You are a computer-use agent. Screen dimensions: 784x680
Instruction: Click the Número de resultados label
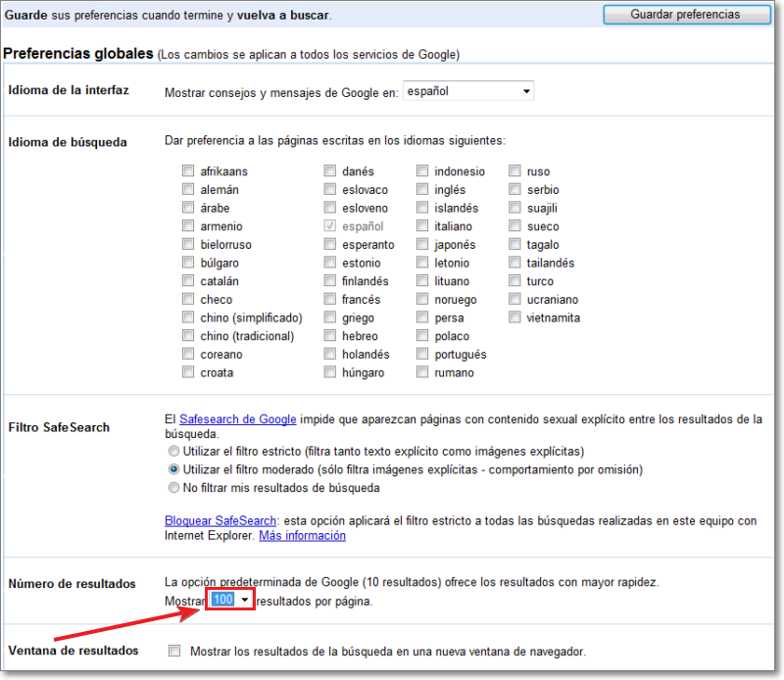pos(72,584)
